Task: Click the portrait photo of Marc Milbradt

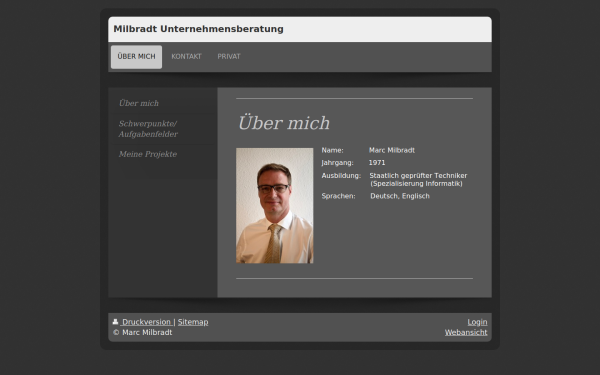Action: 275,205
